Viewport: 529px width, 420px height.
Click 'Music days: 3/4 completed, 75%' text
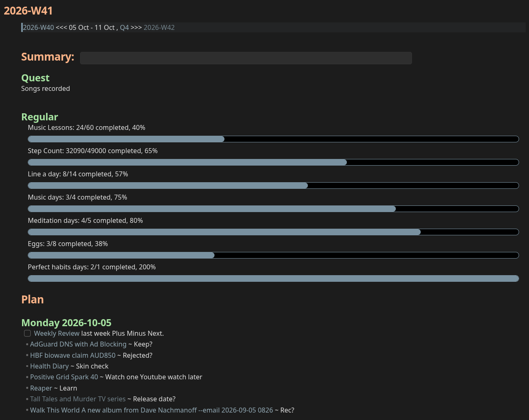(x=77, y=197)
